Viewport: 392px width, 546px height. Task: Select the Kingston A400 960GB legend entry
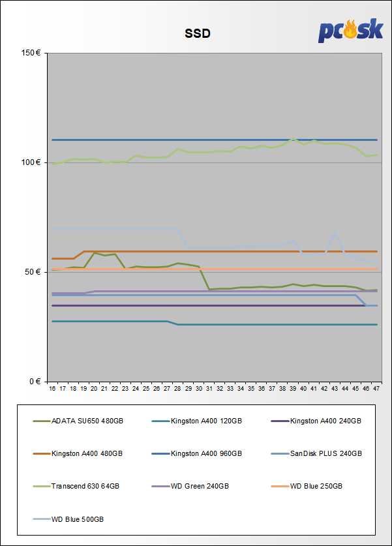197,454
